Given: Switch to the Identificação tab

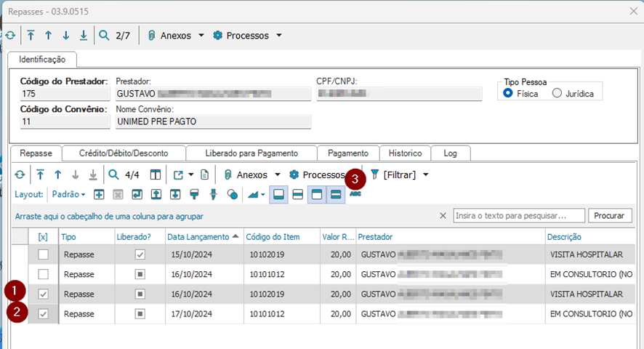Looking at the screenshot, I should pos(42,60).
